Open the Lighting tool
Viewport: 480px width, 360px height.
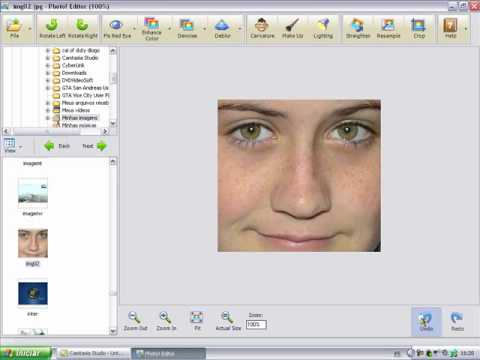(x=323, y=29)
